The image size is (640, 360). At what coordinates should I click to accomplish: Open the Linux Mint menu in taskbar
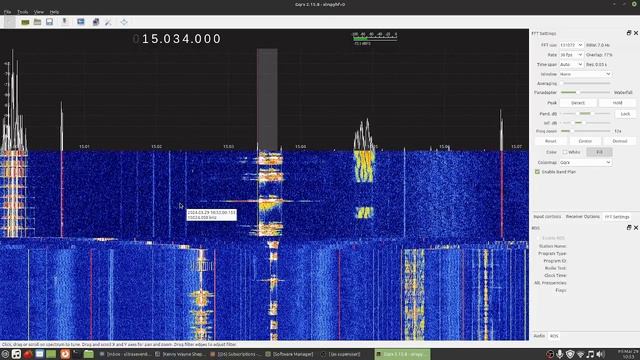point(5,354)
